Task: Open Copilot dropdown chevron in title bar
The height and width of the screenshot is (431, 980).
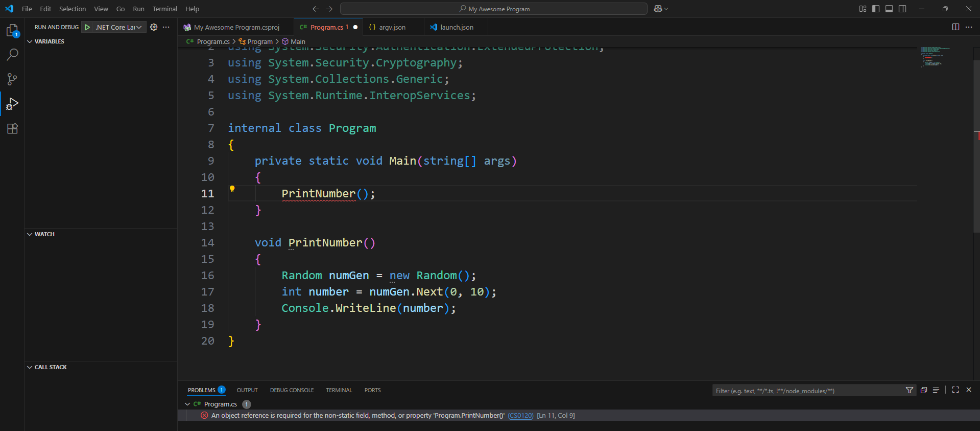Action: pyautogui.click(x=666, y=9)
